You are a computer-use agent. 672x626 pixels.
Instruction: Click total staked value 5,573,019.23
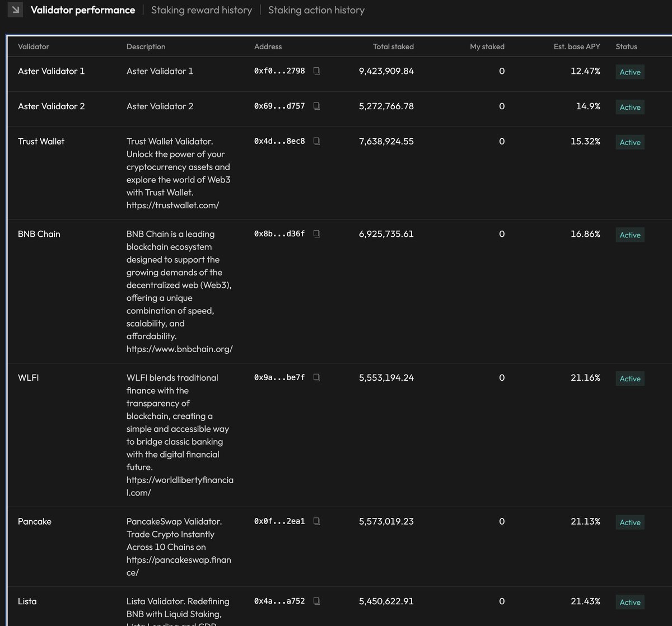click(x=386, y=521)
